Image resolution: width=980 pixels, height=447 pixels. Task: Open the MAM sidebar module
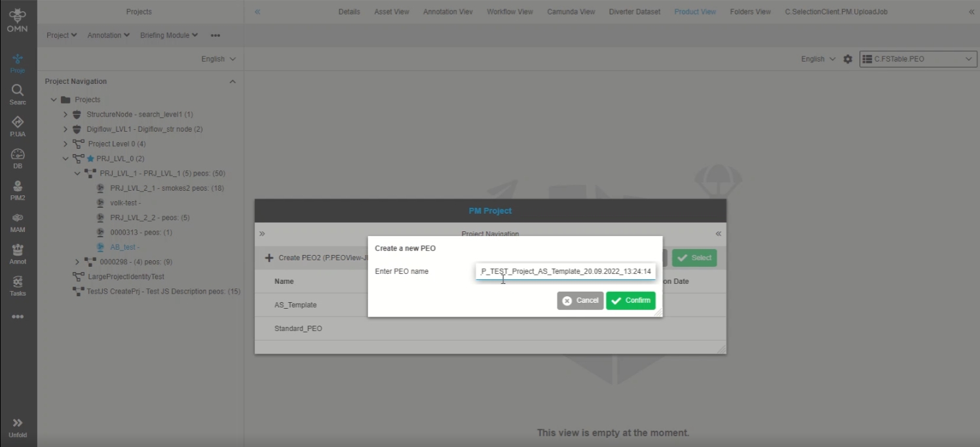coord(18,222)
